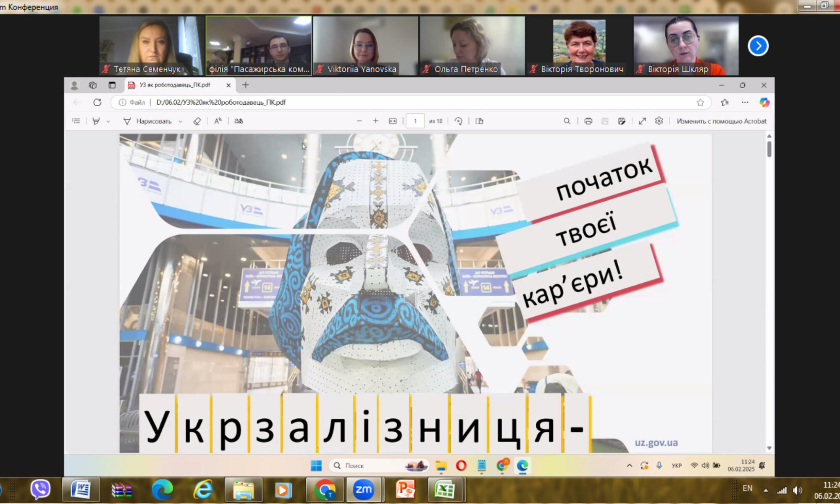Open Microsoft Word from the taskbar

(x=81, y=489)
